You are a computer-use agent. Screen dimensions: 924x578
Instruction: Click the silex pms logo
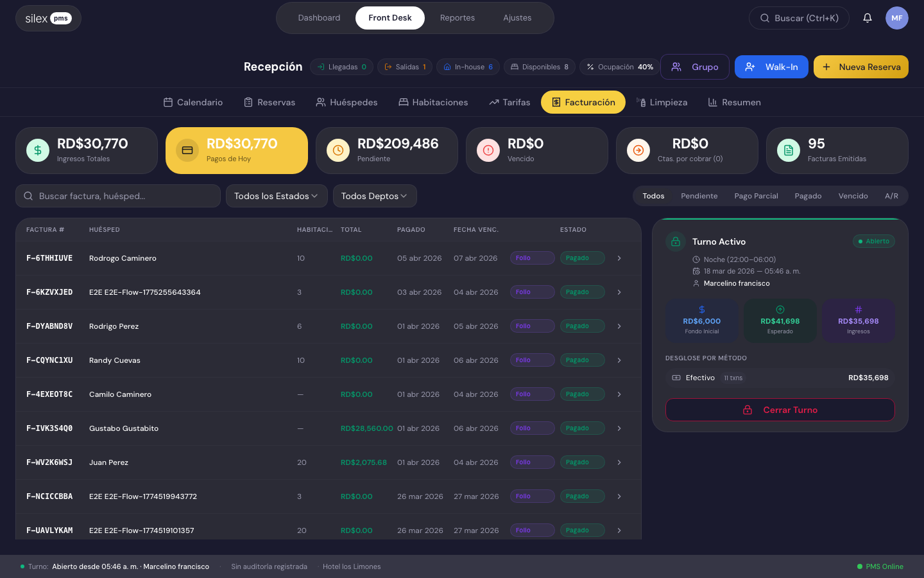48,19
